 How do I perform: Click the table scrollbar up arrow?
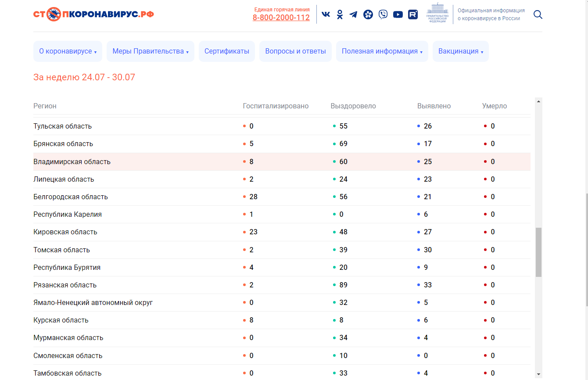coord(539,101)
